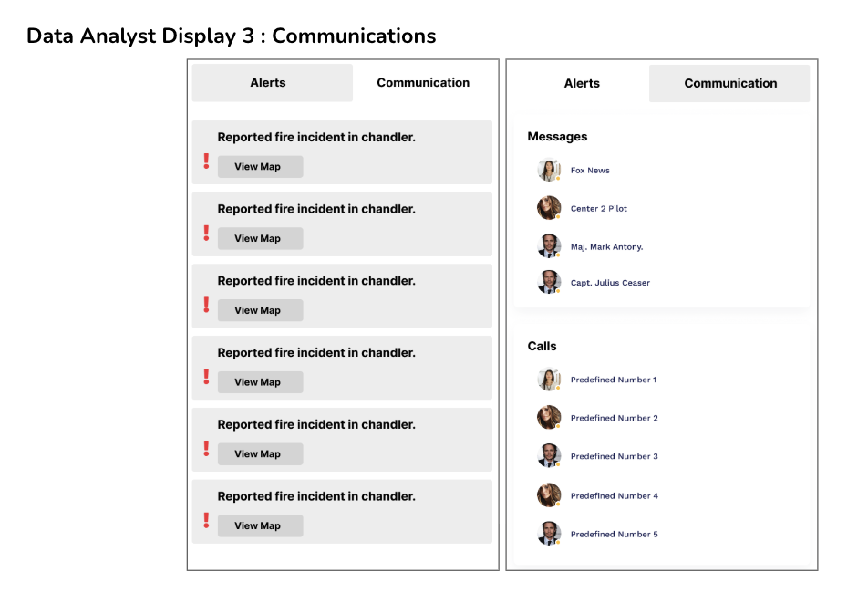The height and width of the screenshot is (593, 868).
Task: Click View Map on the first fire alert
Action: (260, 166)
